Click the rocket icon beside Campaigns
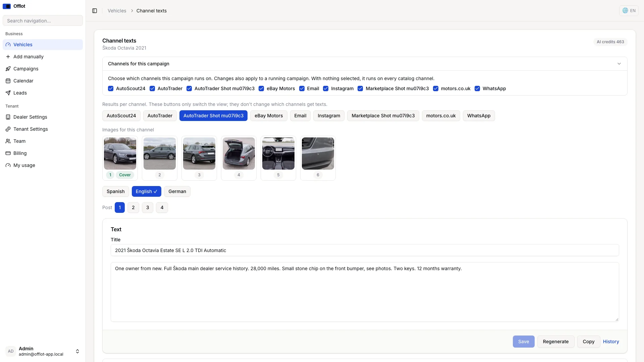The image size is (644, 362). coord(8,69)
